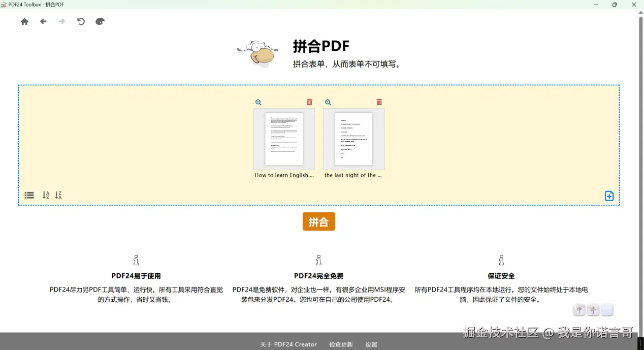The image size is (644, 350).
Task: Delete the How to learn English file
Action: click(x=309, y=102)
